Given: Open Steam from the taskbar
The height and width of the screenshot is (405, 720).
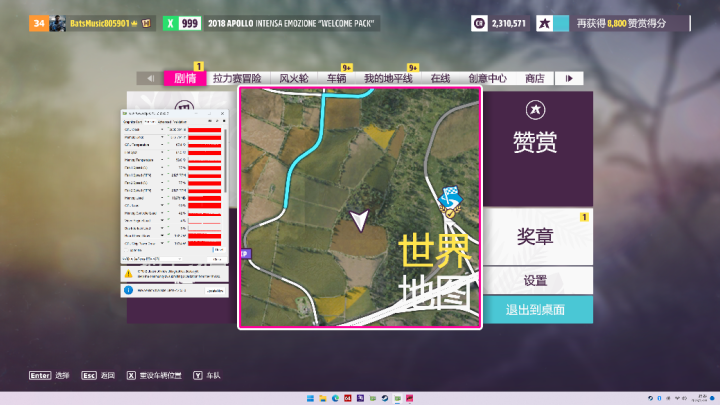Looking at the screenshot, I should [x=385, y=398].
